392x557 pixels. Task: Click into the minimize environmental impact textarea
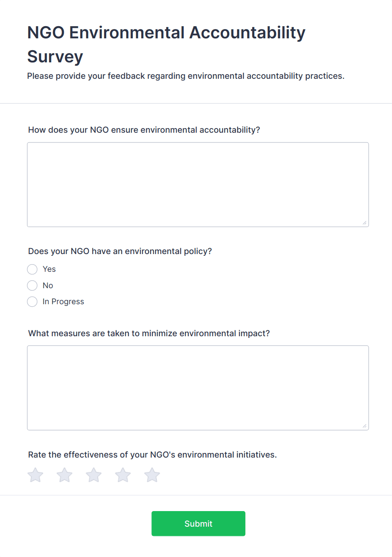point(198,388)
